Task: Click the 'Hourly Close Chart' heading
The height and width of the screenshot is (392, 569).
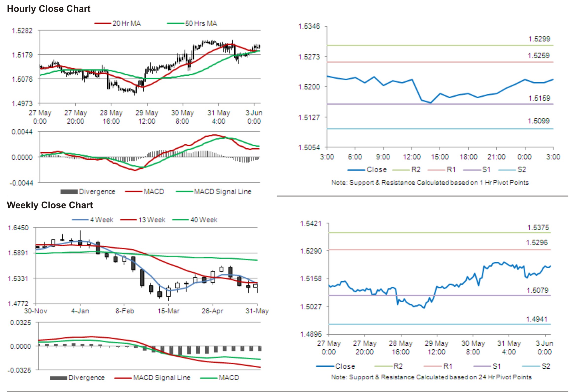Action: (x=49, y=9)
